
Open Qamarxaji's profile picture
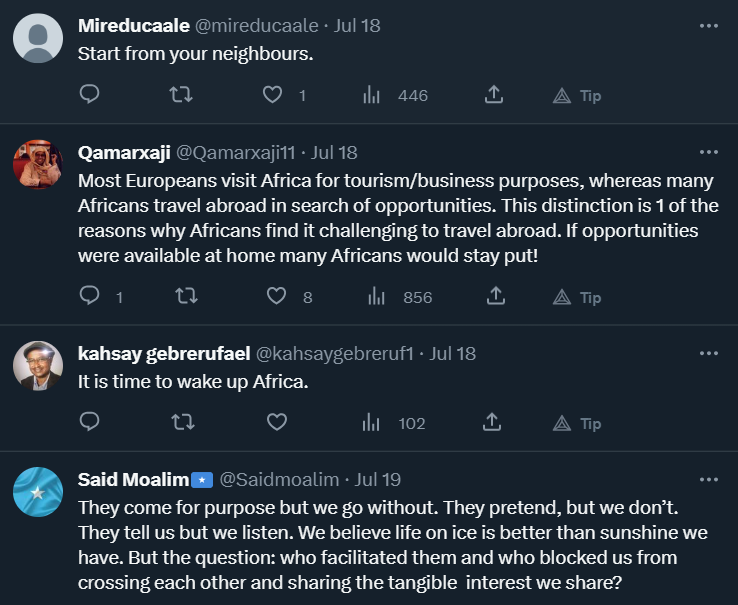point(38,164)
